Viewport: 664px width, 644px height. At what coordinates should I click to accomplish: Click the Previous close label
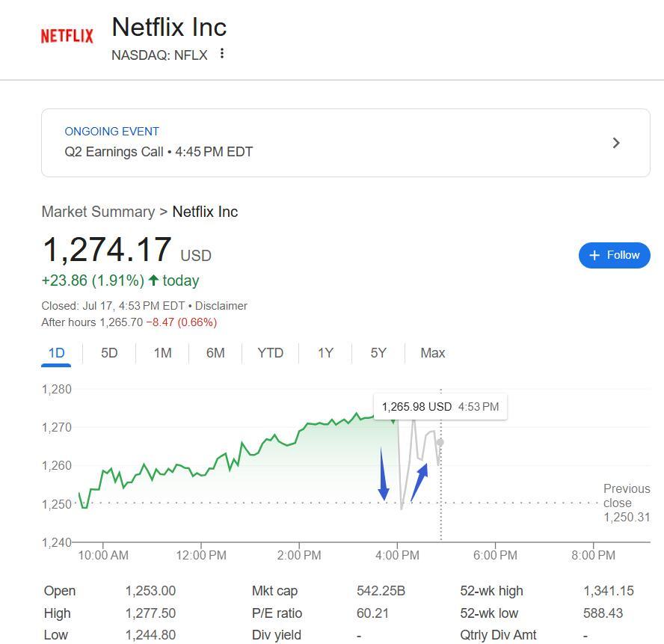pyautogui.click(x=627, y=496)
